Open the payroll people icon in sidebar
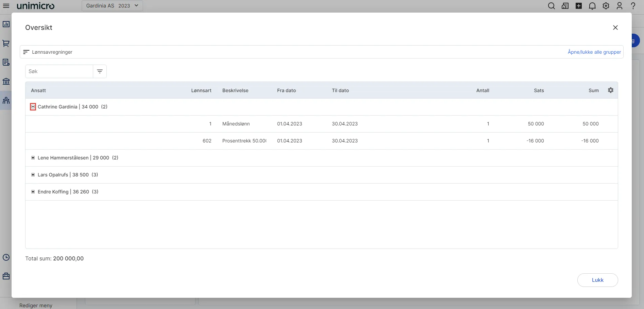Viewport: 644px width, 309px height. 6,100
